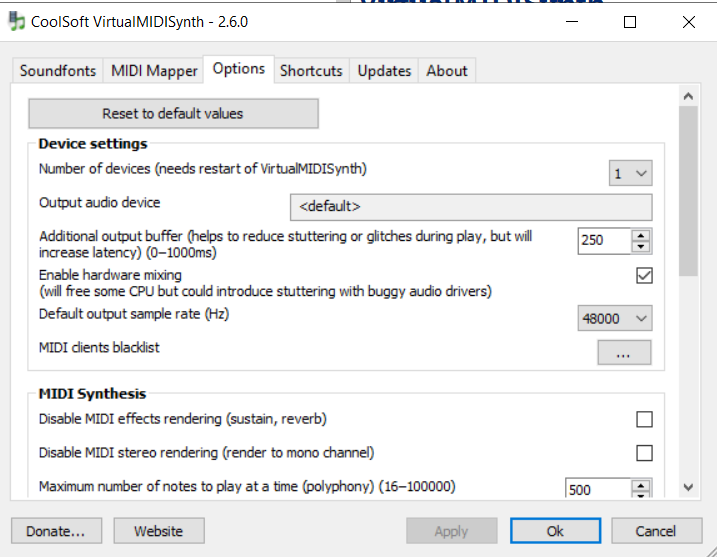Open the Default output sample rate dropdown

coord(615,318)
